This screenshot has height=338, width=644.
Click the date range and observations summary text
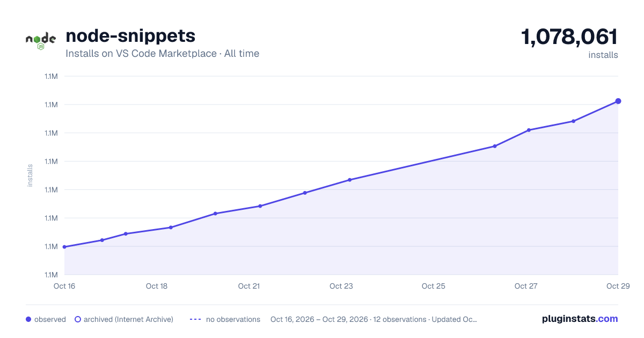(374, 319)
